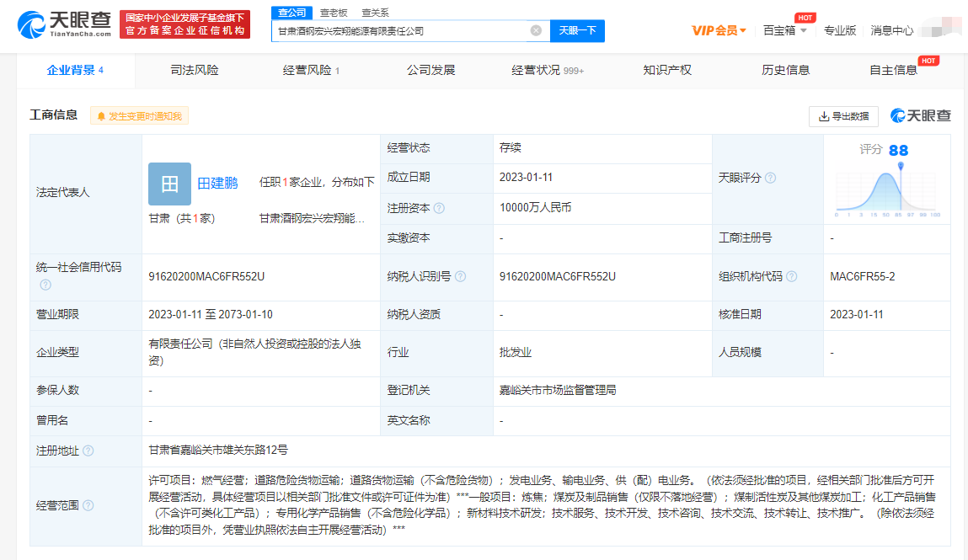Select the 查关系 search mode tab
The width and height of the screenshot is (968, 560).
[x=376, y=13]
